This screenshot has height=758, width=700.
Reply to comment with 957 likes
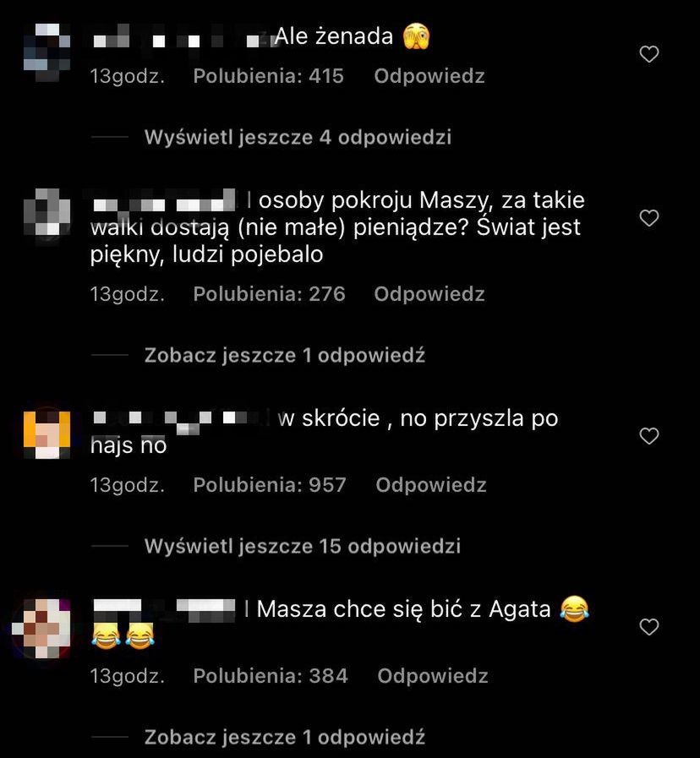(431, 485)
